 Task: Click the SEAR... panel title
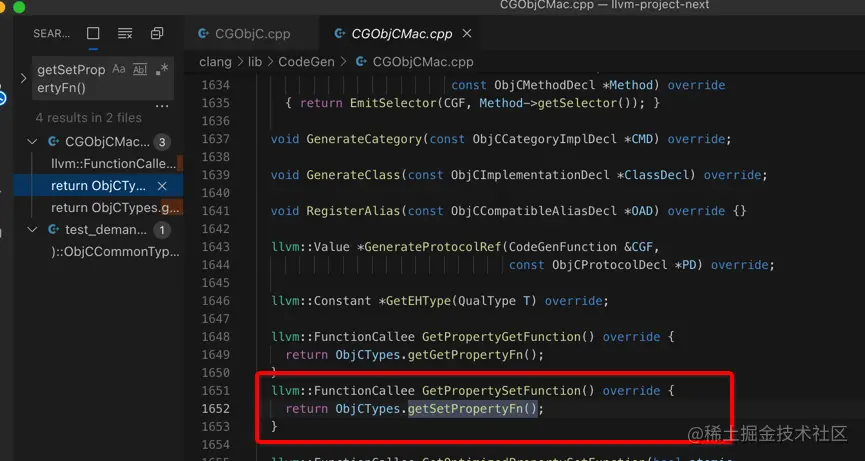pyautogui.click(x=51, y=34)
